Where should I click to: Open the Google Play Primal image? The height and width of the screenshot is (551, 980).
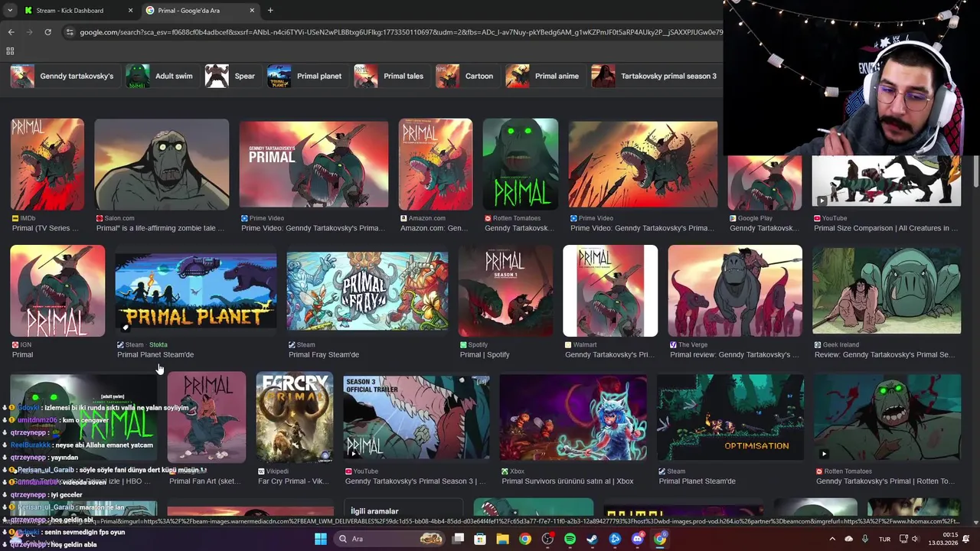coord(765,183)
